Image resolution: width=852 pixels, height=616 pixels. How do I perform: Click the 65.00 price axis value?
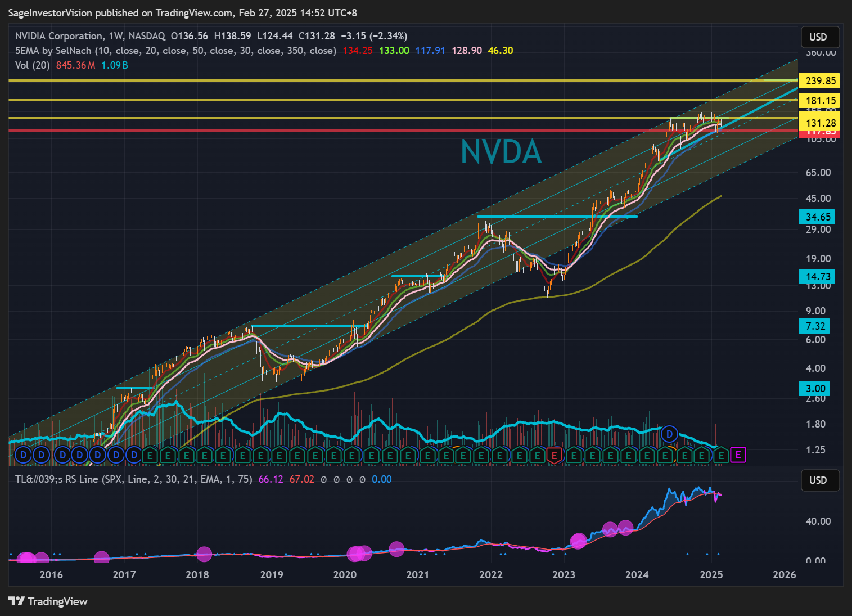(818, 173)
